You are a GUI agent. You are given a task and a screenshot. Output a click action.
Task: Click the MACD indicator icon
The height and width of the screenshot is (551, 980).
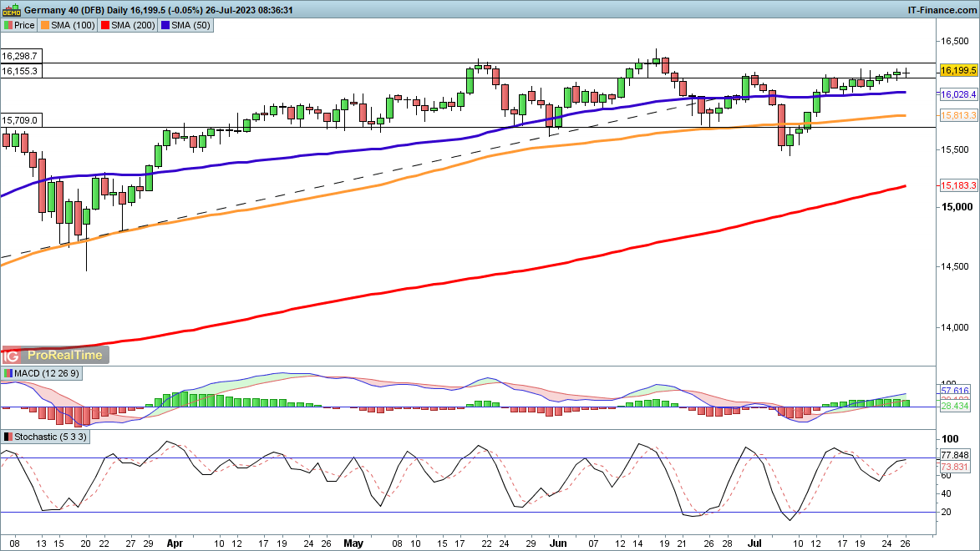pyautogui.click(x=8, y=373)
